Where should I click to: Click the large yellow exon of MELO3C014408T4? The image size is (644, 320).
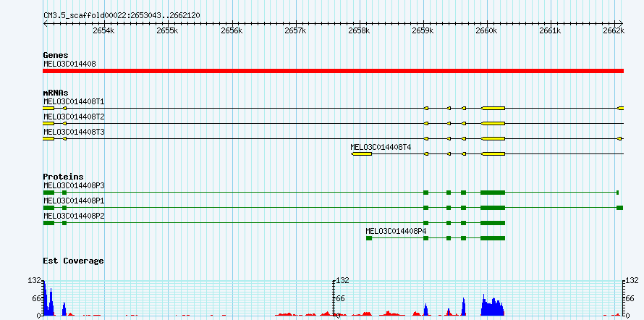[x=493, y=153]
